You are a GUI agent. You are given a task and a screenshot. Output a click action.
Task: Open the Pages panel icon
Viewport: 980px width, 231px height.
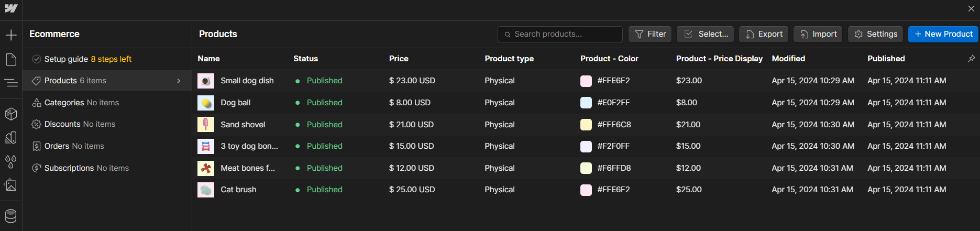click(11, 59)
